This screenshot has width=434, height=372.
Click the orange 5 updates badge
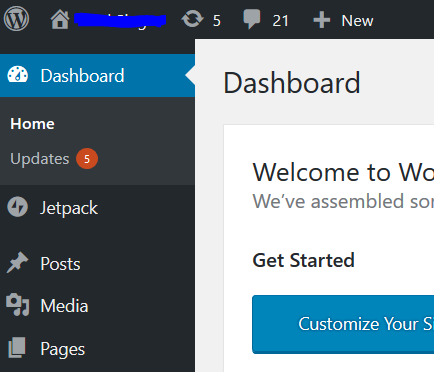(x=87, y=159)
